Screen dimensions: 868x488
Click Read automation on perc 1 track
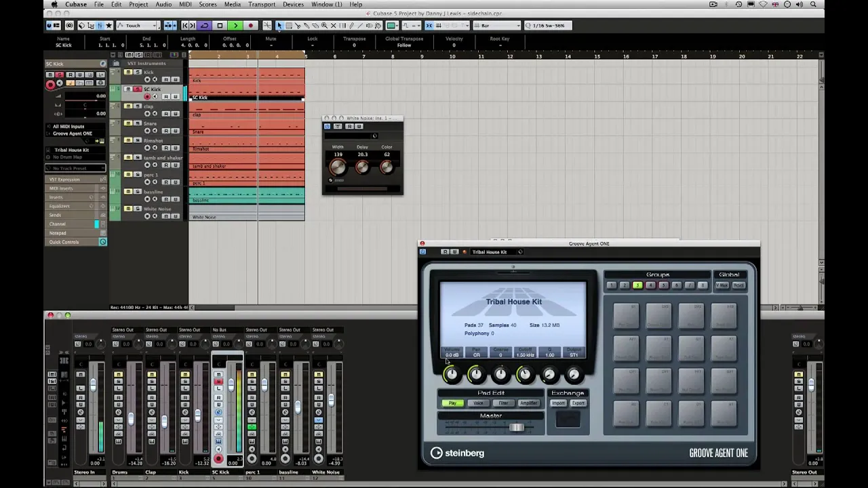click(165, 182)
